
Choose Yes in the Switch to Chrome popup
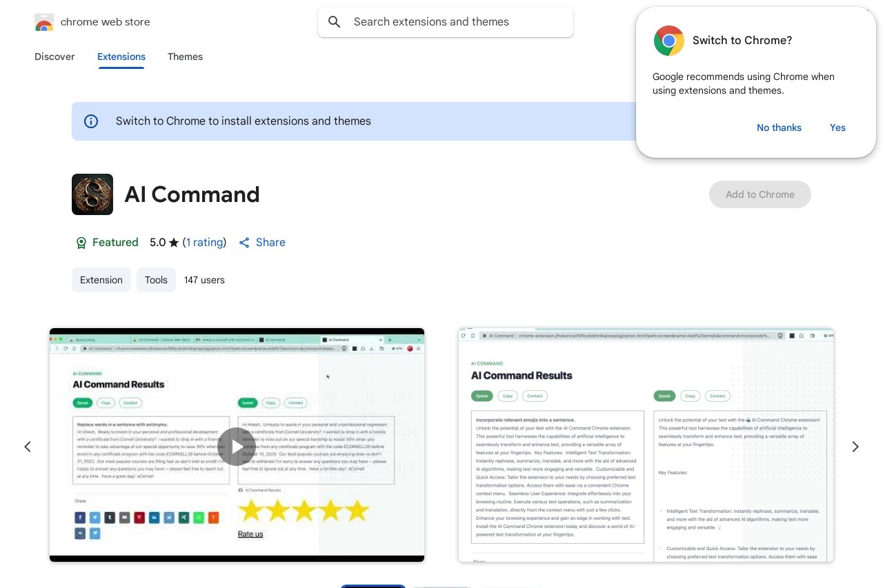[837, 128]
